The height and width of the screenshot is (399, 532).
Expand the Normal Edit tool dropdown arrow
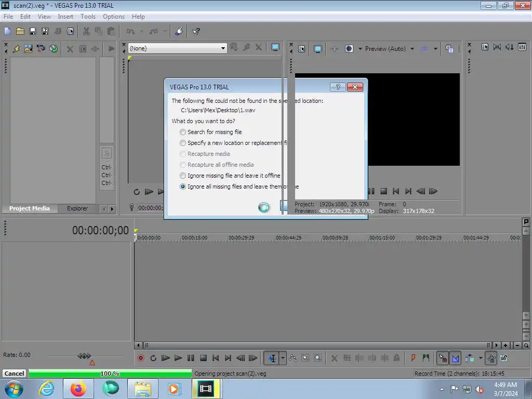(283, 358)
